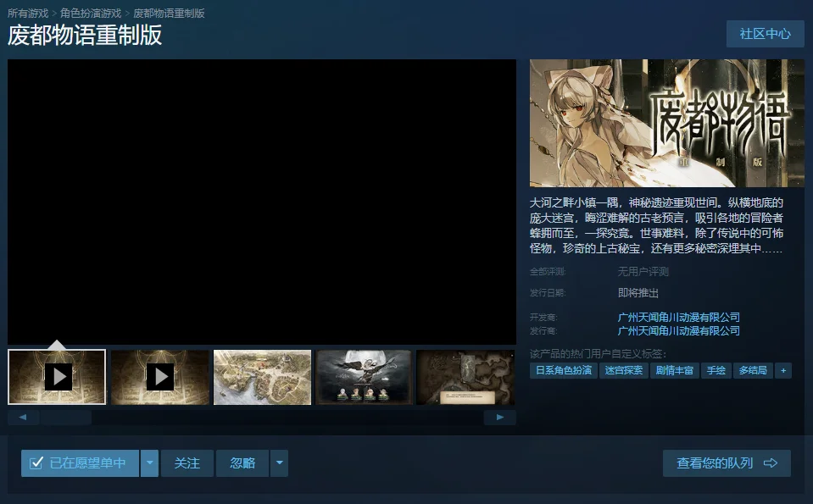Open 查看您的队列 queue button

(x=727, y=463)
